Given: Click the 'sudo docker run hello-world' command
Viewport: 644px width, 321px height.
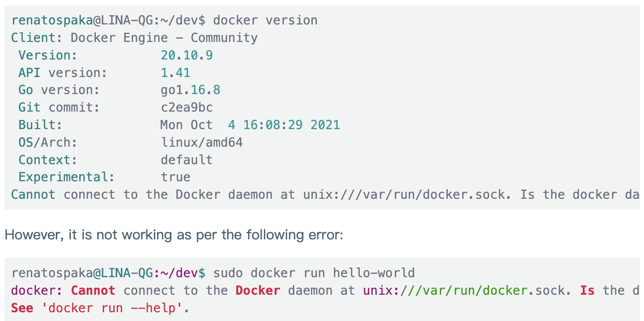Looking at the screenshot, I should [x=314, y=273].
